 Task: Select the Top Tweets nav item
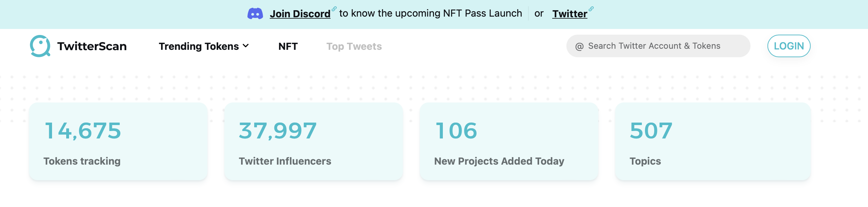(x=354, y=46)
